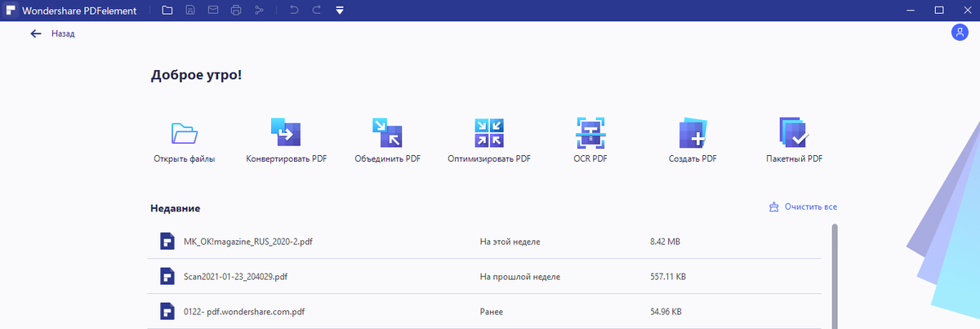Click the Redo arrow in title bar
Image resolution: width=980 pixels, height=329 pixels.
[x=317, y=11]
